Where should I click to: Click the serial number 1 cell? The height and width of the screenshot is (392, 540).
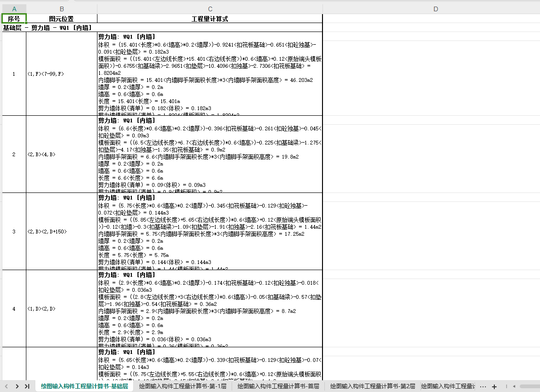(x=14, y=74)
